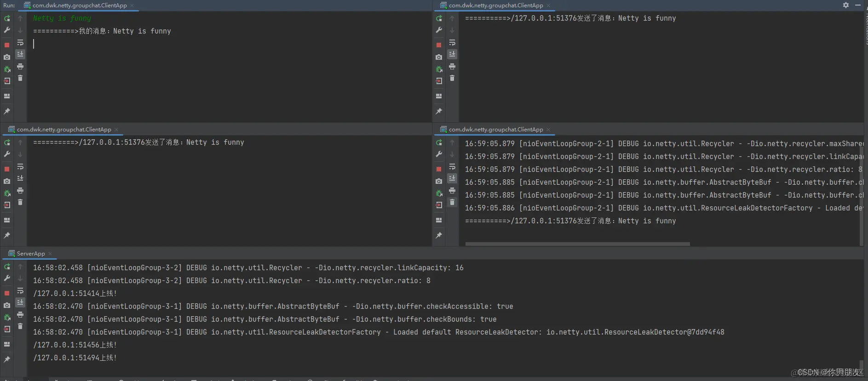Dump threads in middle-left ClientApp panel
Image resolution: width=868 pixels, height=381 pixels.
click(7, 181)
